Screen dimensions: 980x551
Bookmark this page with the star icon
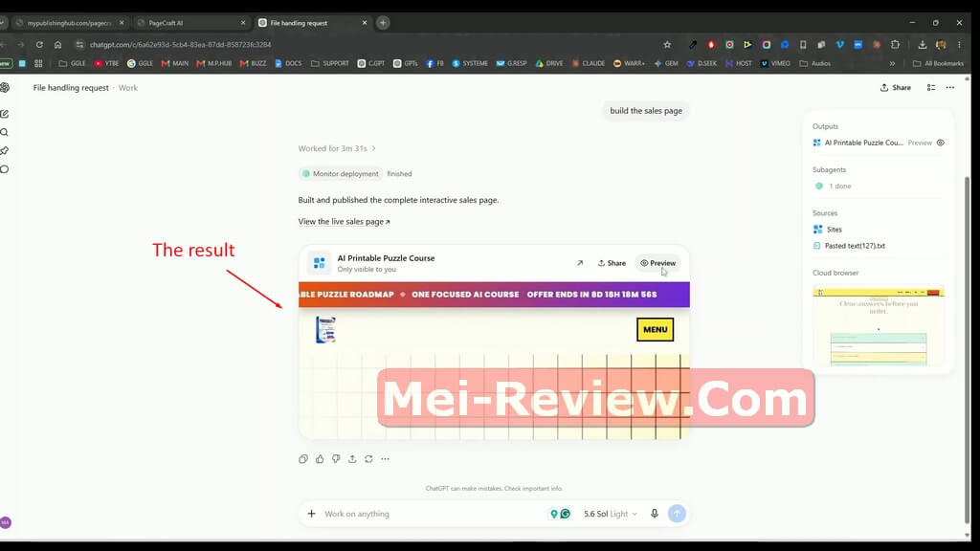tap(667, 44)
